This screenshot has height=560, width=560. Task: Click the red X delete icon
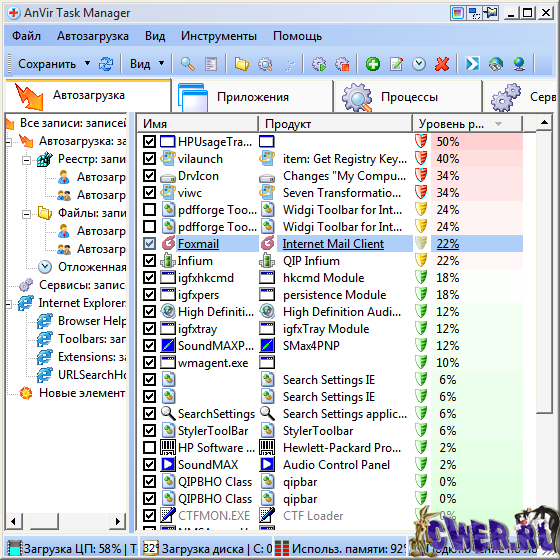click(442, 64)
